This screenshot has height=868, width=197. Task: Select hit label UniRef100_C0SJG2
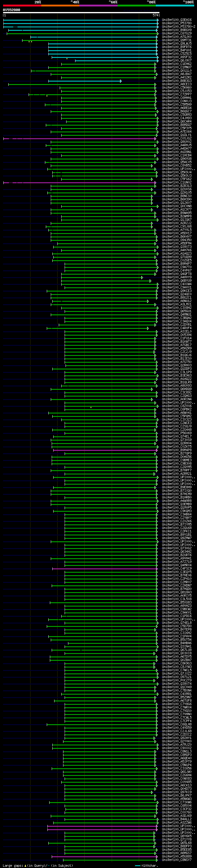click(x=176, y=139)
